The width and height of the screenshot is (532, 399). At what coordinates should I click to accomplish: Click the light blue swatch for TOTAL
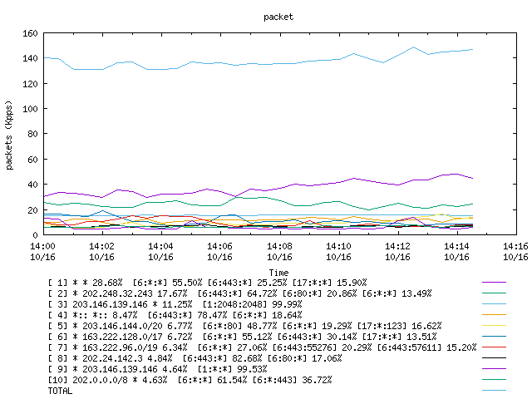pyautogui.click(x=494, y=391)
